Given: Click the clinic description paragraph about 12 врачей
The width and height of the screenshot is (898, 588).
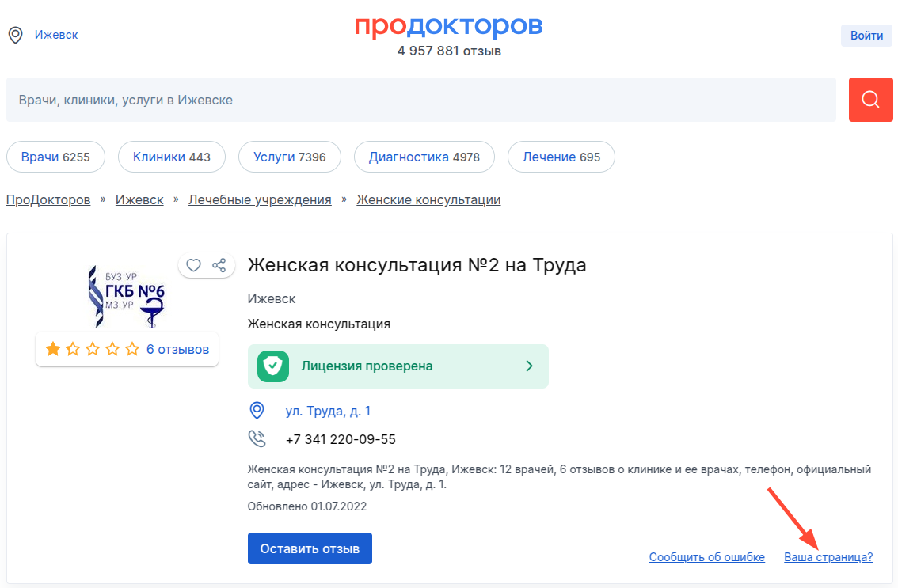Looking at the screenshot, I should pyautogui.click(x=560, y=477).
